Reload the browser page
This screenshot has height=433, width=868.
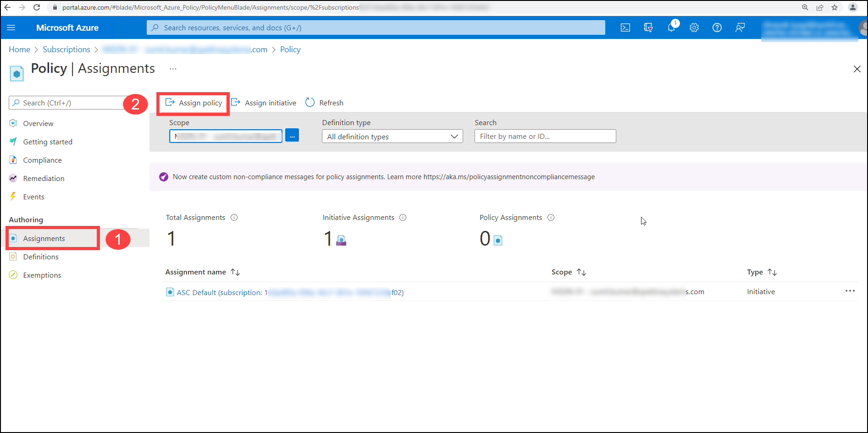click(x=37, y=7)
